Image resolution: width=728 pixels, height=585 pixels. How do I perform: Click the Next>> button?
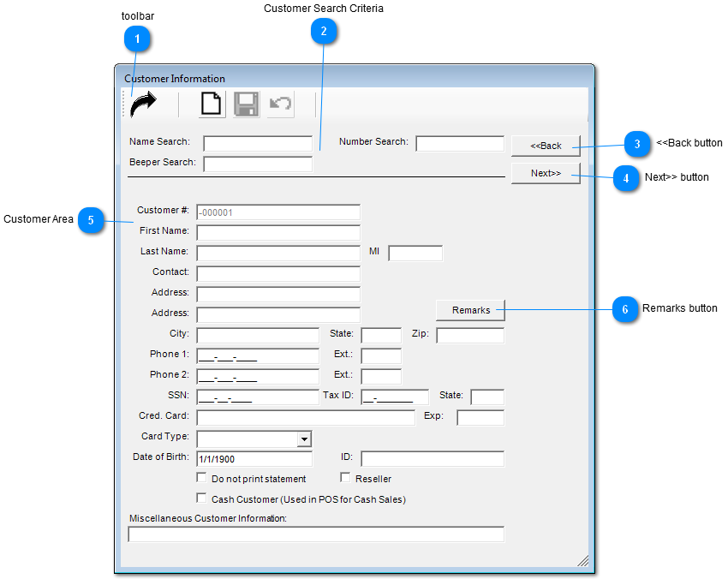(546, 173)
